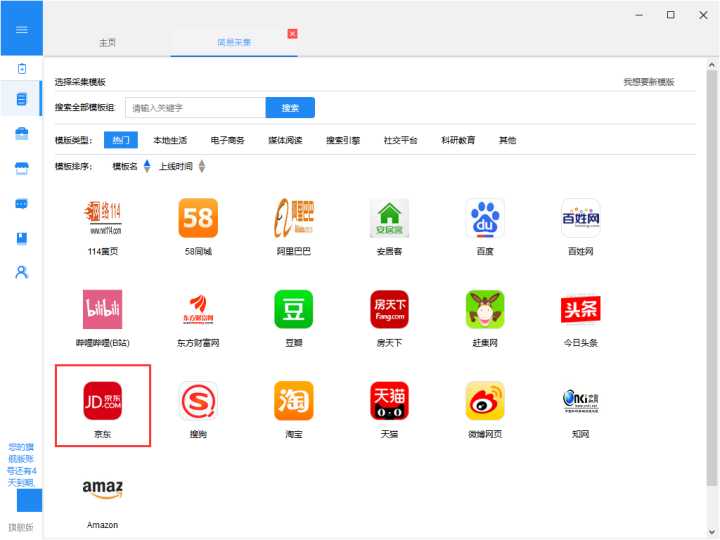Open the hamburger menu in the sidebar
720x540 pixels.
click(21, 29)
